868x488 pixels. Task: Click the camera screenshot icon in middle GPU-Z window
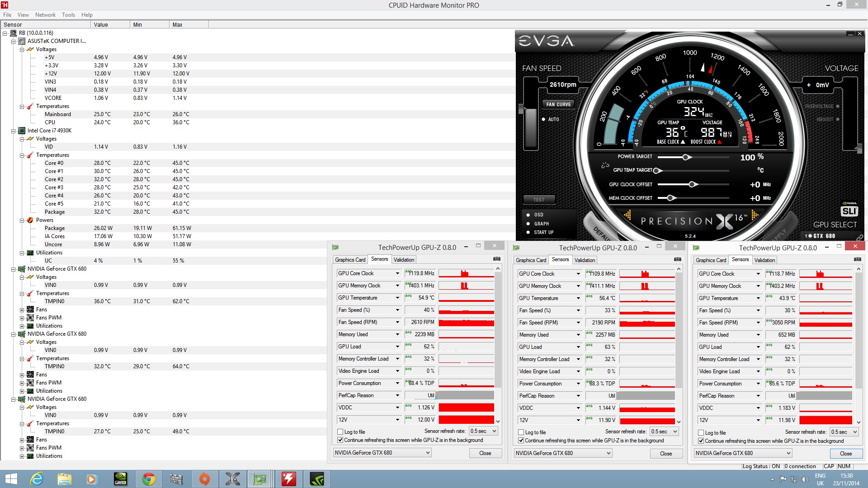coord(678,259)
